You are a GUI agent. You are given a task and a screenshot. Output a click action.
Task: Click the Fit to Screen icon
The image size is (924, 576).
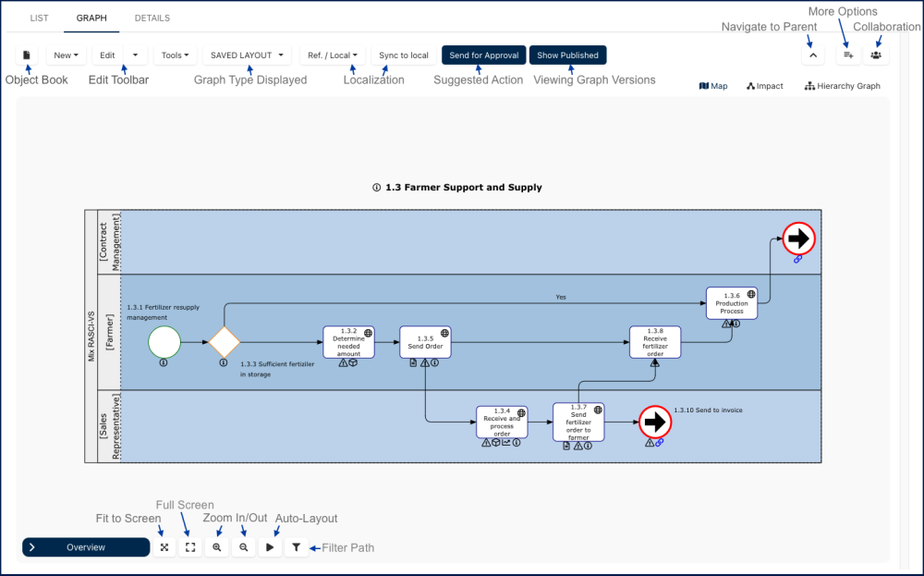point(164,547)
